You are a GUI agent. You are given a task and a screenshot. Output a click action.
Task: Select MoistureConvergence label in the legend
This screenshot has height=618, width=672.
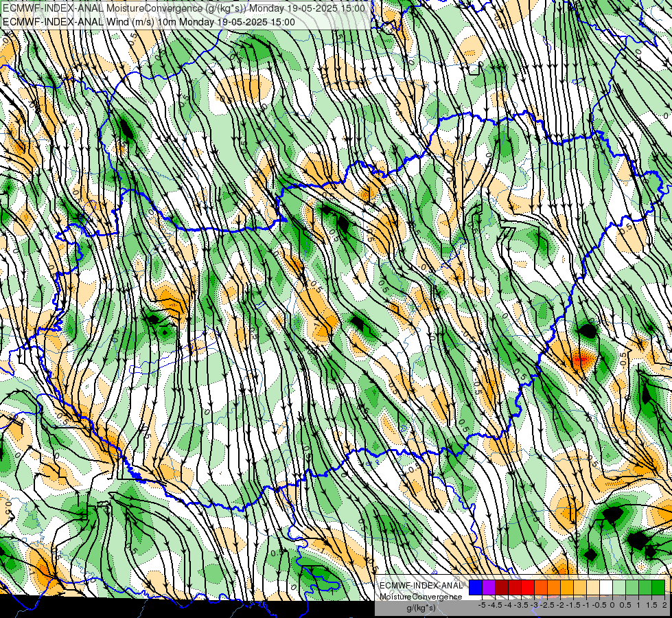tap(421, 597)
